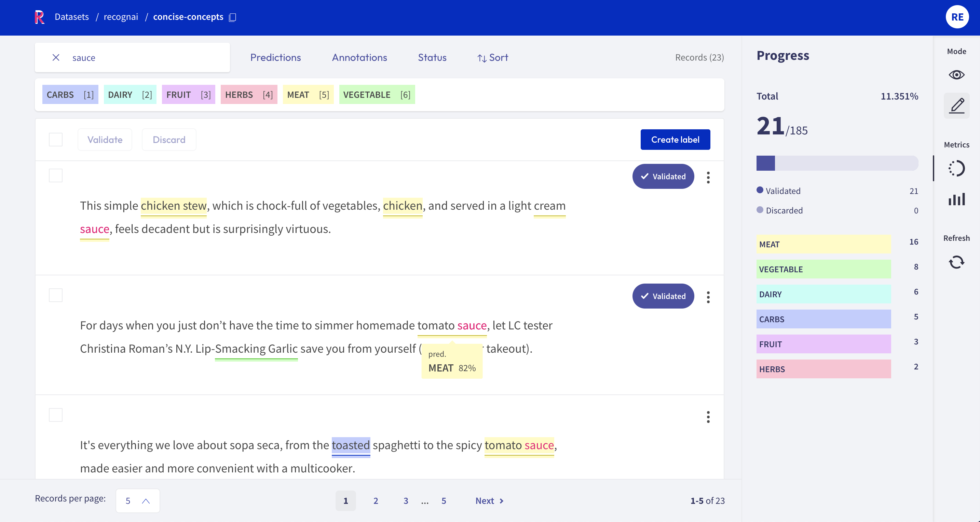Check the chicken stew record checkbox
Screen dimensions: 980x522
click(x=56, y=175)
